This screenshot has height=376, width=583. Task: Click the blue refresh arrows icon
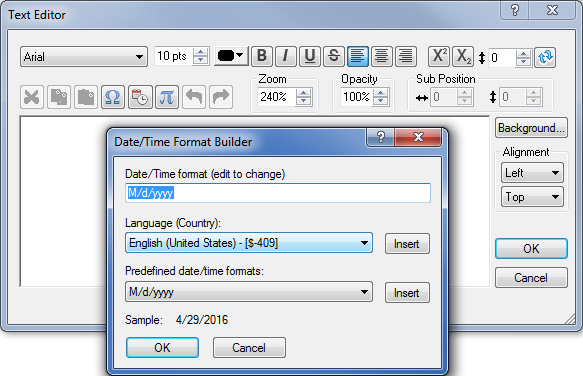click(x=545, y=57)
